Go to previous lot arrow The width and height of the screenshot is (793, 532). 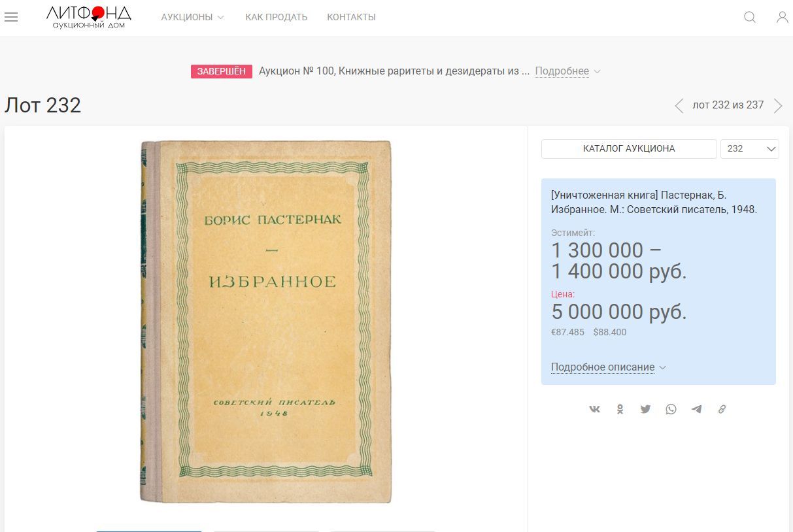click(x=679, y=106)
